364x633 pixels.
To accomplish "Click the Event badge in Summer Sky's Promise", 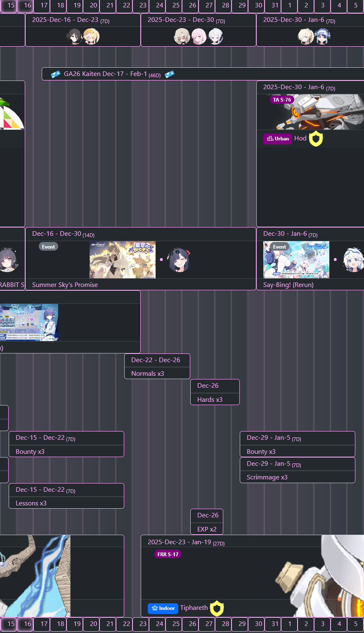I will (48, 247).
